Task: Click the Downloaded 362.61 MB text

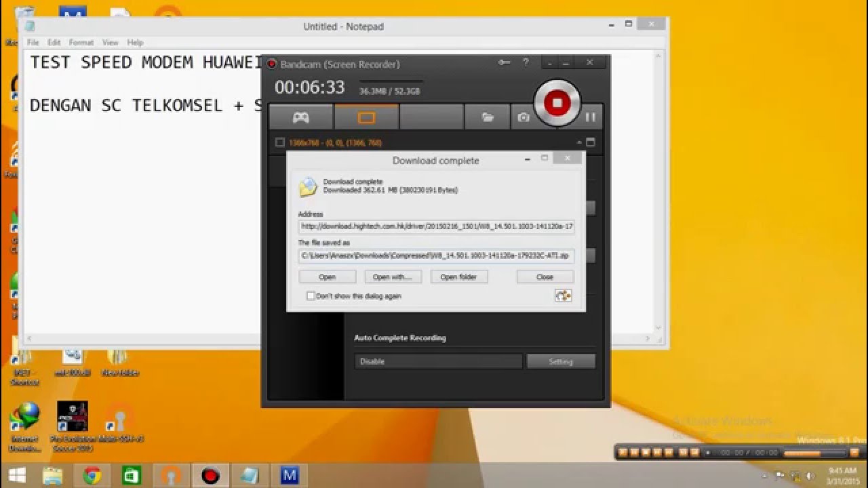Action: (x=391, y=190)
